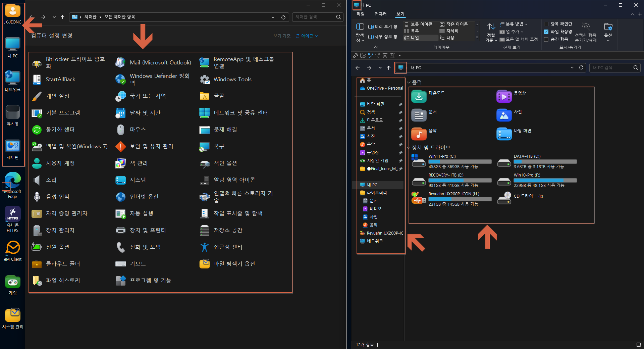Open the 컴퓨터 ribbon tab
The width and height of the screenshot is (644, 349).
click(x=380, y=14)
